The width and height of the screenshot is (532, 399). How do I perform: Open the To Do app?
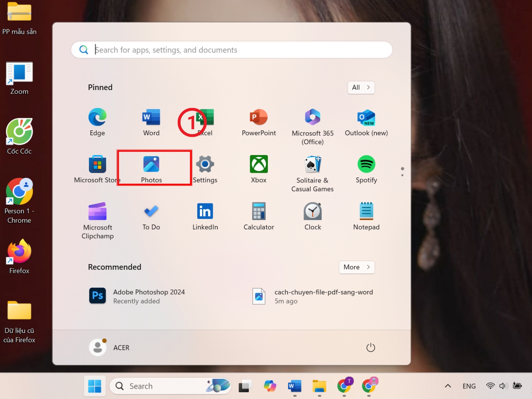point(151,217)
